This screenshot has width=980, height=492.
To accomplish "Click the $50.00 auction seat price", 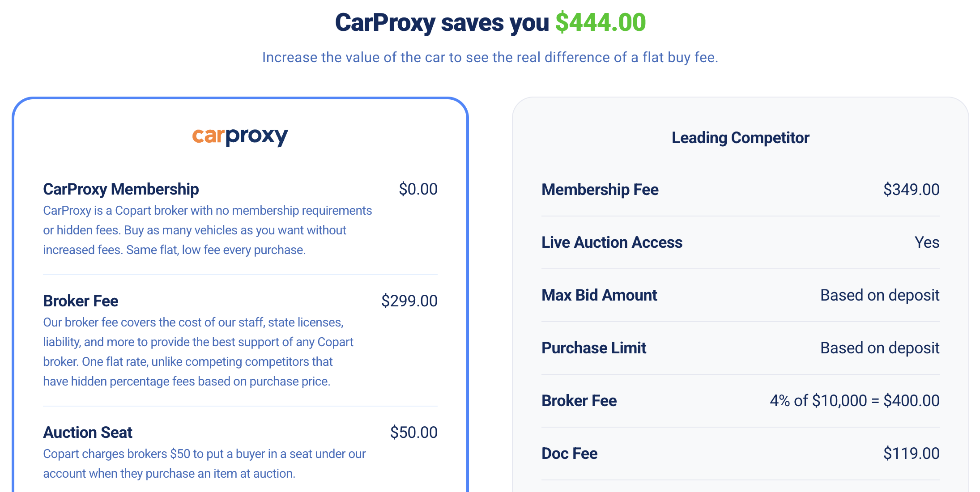I will 413,432.
